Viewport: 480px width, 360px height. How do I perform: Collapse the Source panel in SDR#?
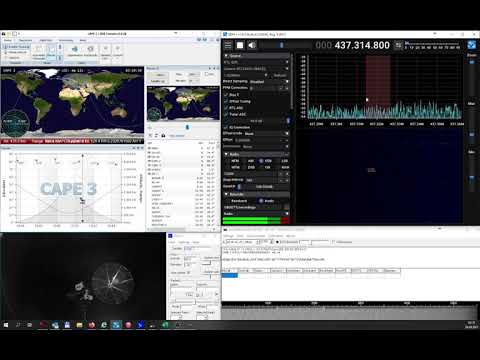click(226, 55)
